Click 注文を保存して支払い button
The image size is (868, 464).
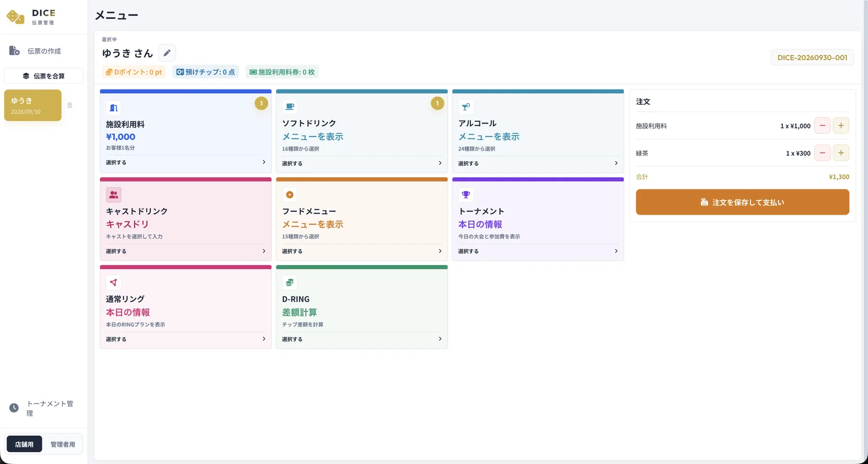(742, 202)
